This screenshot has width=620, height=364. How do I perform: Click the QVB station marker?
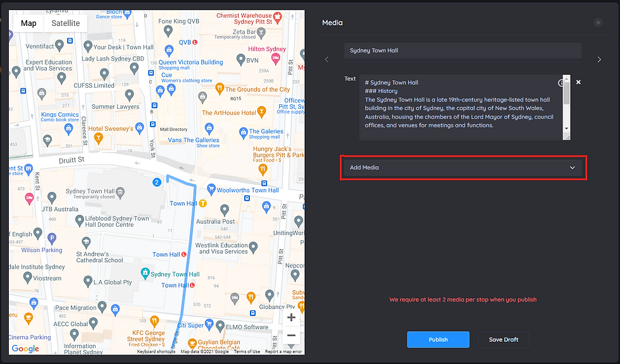pos(195,42)
